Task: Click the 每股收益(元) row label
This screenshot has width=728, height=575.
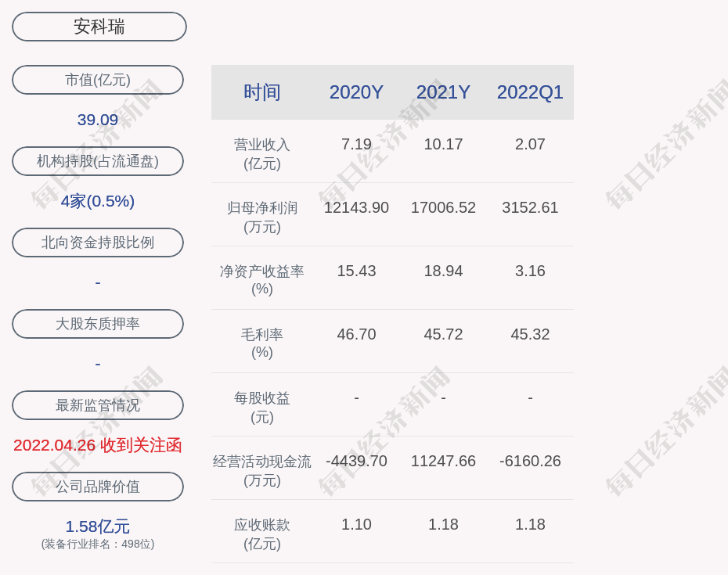Action: [262, 408]
